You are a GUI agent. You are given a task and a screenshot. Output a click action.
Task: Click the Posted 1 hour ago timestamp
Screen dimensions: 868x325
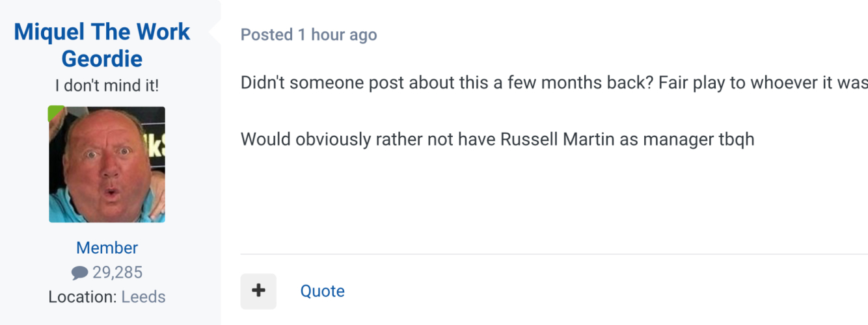308,34
